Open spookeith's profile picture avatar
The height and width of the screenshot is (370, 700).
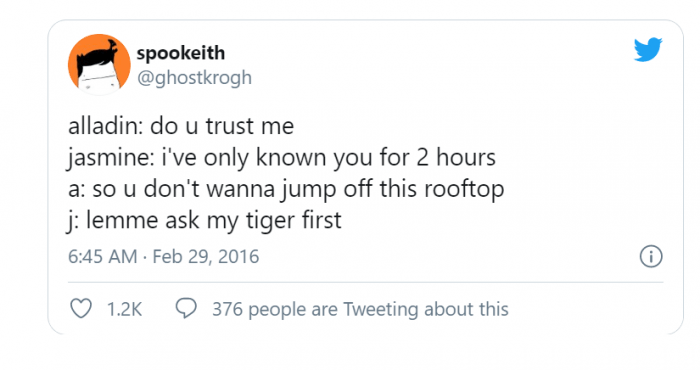pos(99,65)
